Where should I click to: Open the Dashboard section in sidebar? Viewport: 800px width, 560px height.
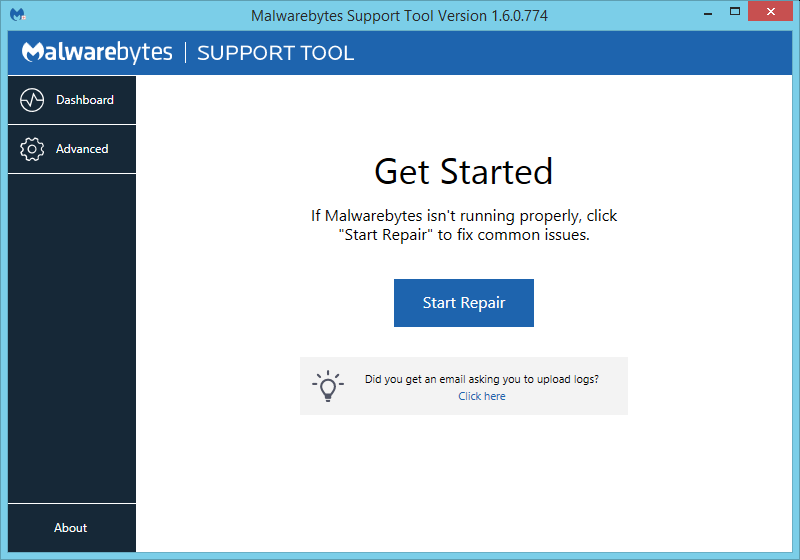(72, 100)
